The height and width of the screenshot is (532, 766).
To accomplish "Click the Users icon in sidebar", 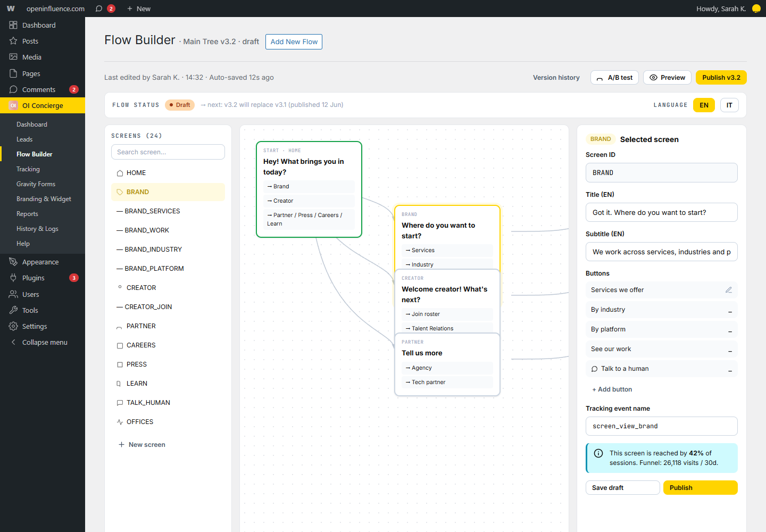I will click(13, 294).
